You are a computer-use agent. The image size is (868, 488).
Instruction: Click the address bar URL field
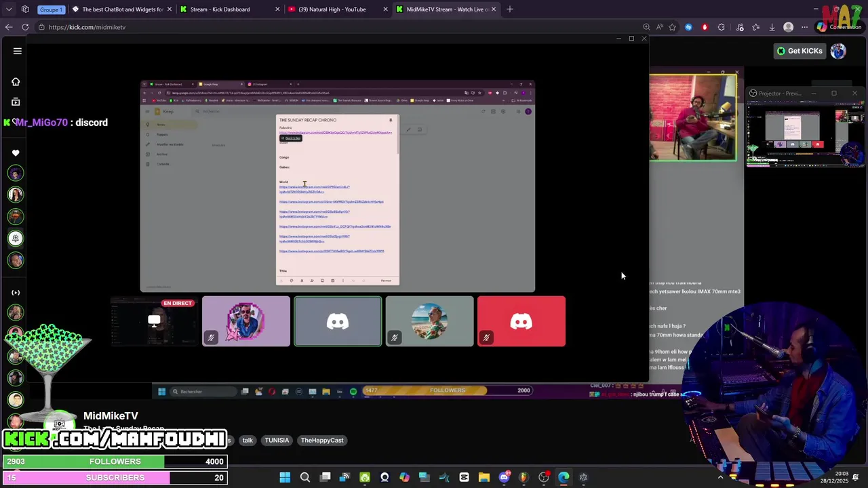[x=339, y=27]
